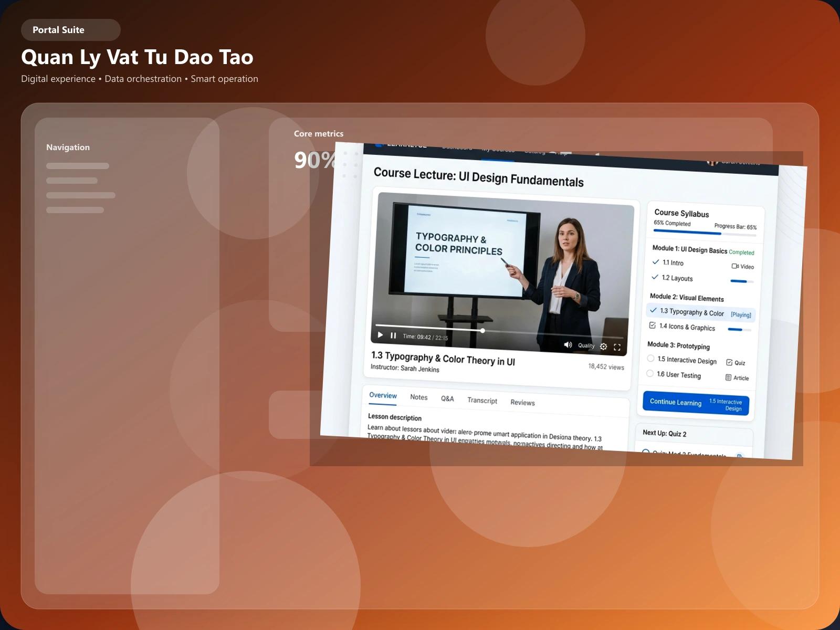The height and width of the screenshot is (630, 840).
Task: Click the Quiz icon beside 1.5 Interactive Design
Action: [729, 362]
